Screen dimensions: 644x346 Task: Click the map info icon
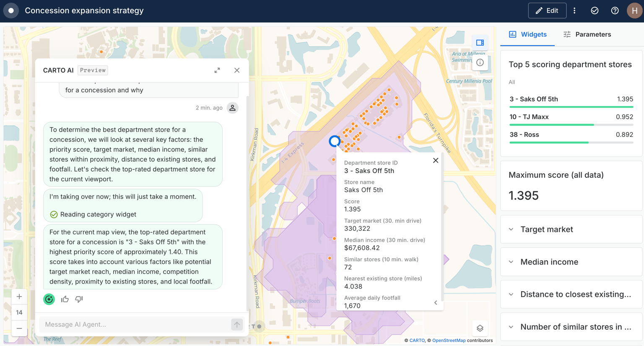click(480, 62)
